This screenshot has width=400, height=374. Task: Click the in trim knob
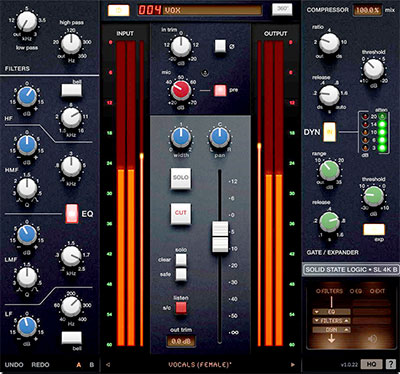click(x=181, y=46)
